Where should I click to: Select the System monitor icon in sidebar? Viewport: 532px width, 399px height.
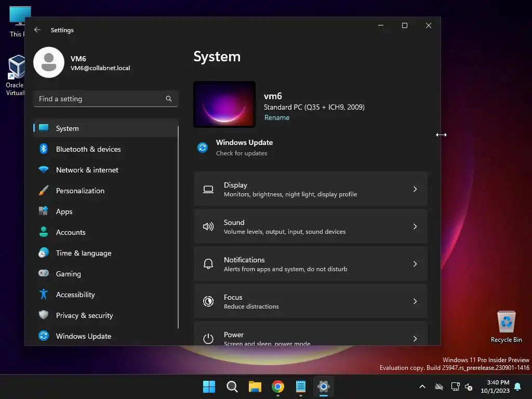pyautogui.click(x=44, y=128)
